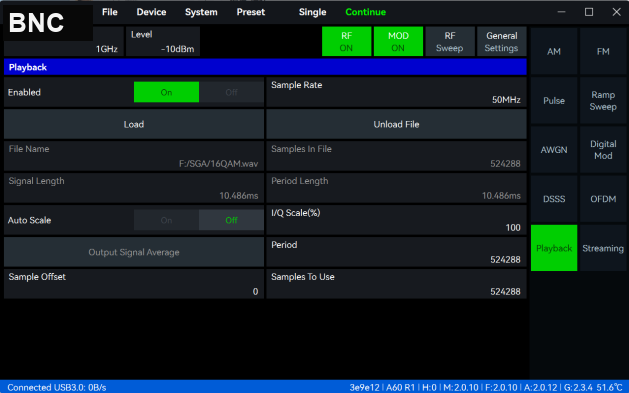Close the application window
The height and width of the screenshot is (393, 629).
(x=617, y=12)
